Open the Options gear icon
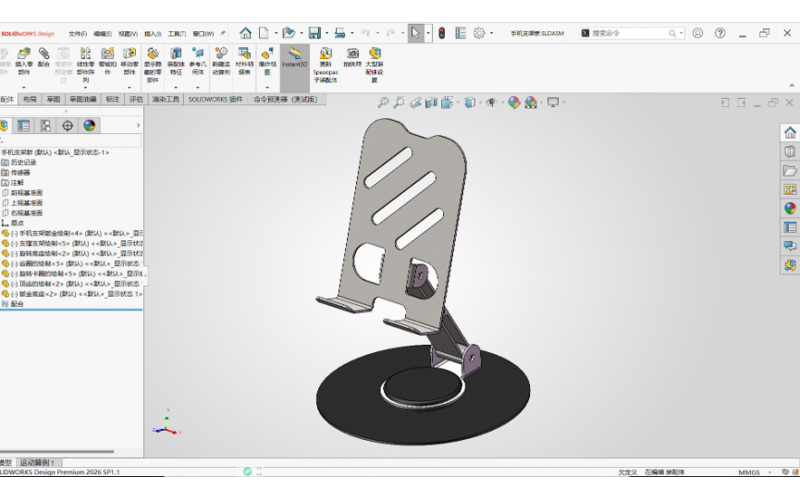This screenshot has width=800, height=500. [x=479, y=33]
